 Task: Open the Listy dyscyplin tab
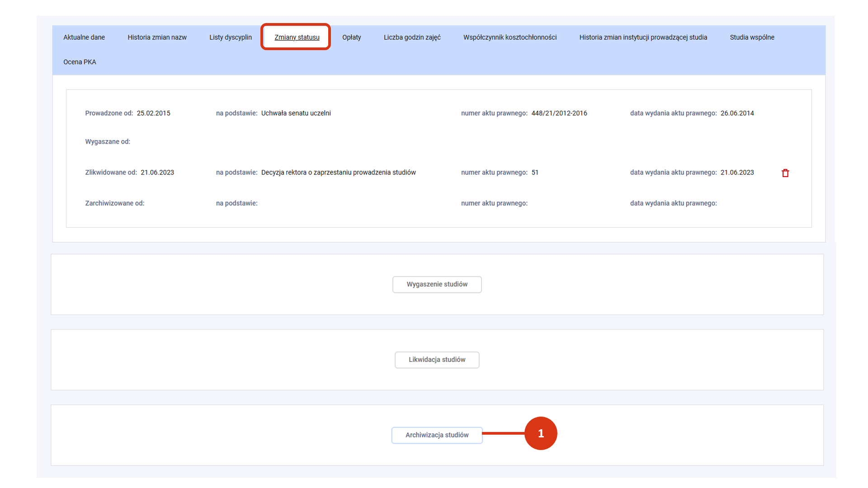231,38
